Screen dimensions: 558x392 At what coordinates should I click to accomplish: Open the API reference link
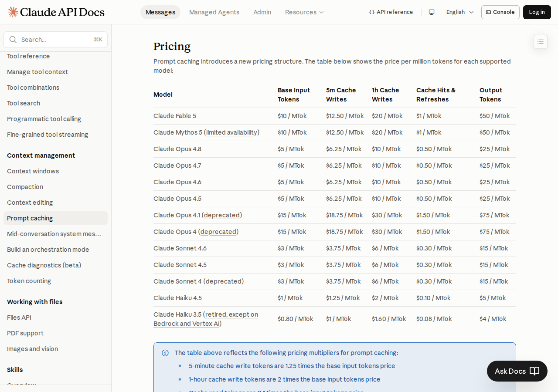pos(391,12)
